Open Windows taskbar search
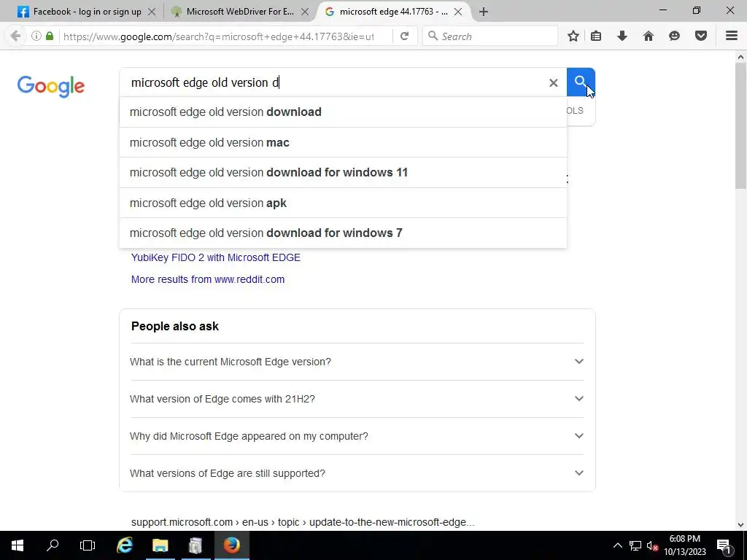Screen dimensions: 747x560 tap(53, 545)
